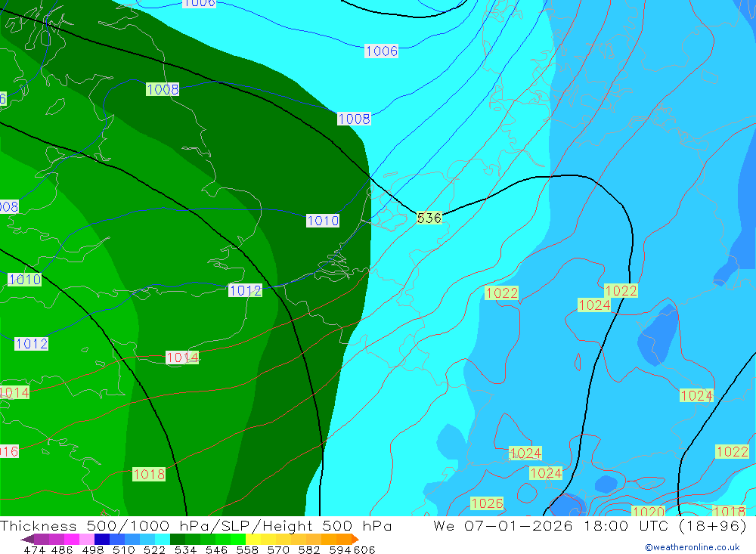This screenshot has width=756, height=554.
Task: Open the weatheronline.co.uk credit link
Action: (692, 547)
